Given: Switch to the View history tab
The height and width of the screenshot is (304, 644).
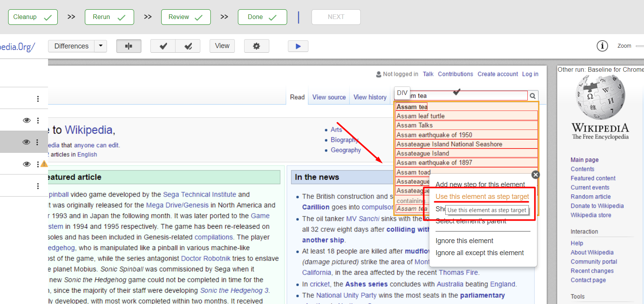Looking at the screenshot, I should [x=370, y=97].
